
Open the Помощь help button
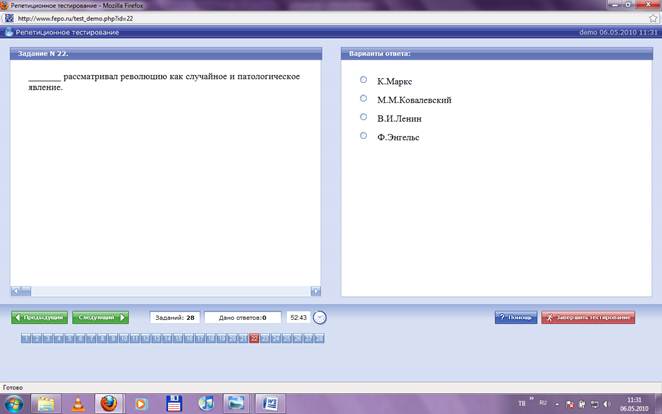pyautogui.click(x=515, y=317)
